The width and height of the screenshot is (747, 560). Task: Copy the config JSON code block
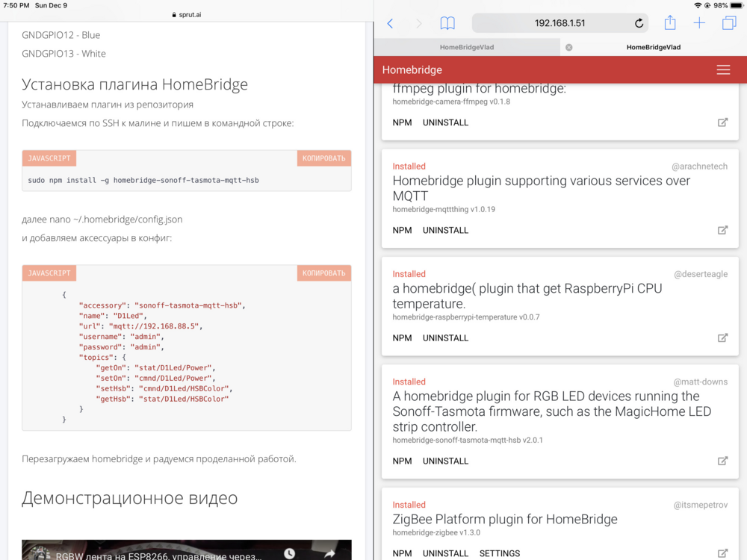[324, 273]
